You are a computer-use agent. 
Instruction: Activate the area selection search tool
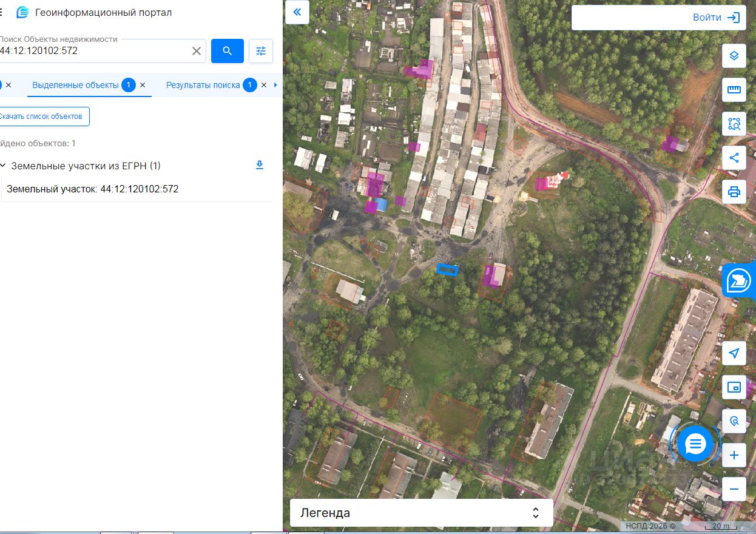pos(734,124)
